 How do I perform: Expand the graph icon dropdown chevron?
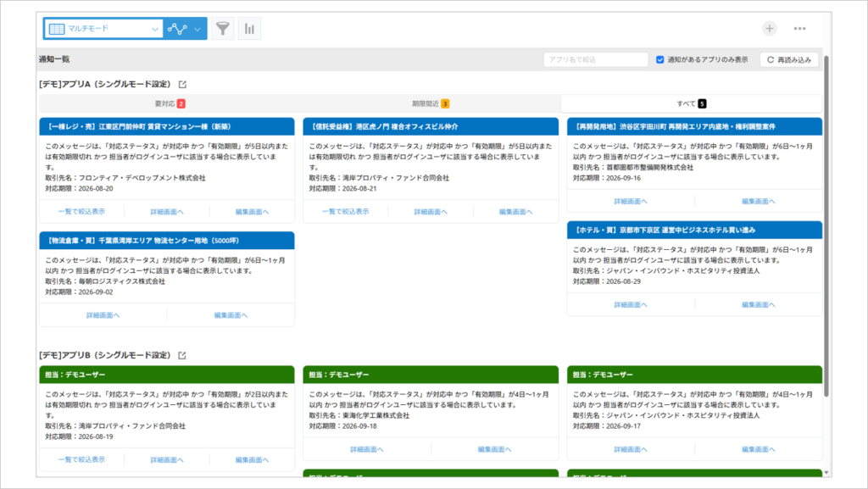(198, 29)
